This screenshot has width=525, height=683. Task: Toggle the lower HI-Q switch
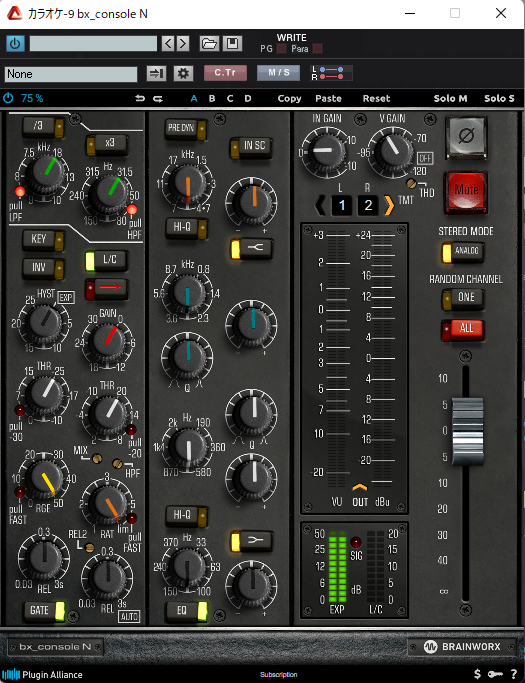(187, 515)
